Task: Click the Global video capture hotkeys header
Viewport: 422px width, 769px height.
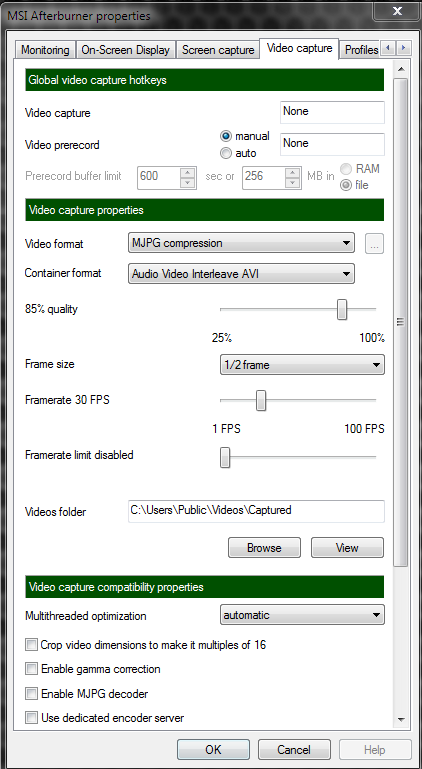Action: point(205,80)
